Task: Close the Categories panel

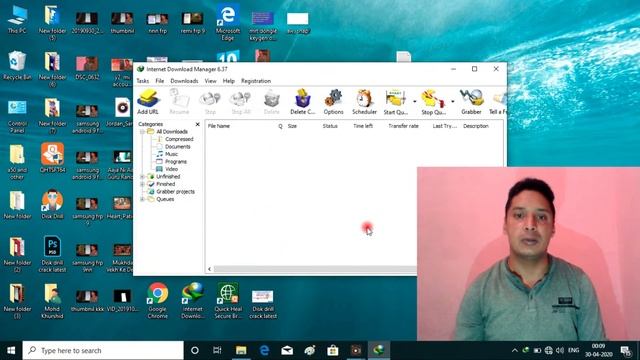Action: click(198, 124)
